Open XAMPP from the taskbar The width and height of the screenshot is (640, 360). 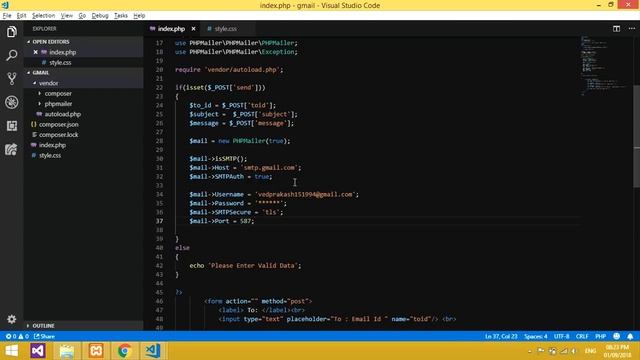[96, 351]
